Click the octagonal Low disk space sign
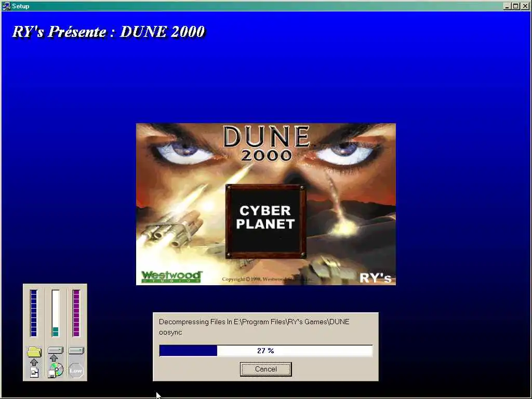This screenshot has height=399, width=532. coord(76,370)
